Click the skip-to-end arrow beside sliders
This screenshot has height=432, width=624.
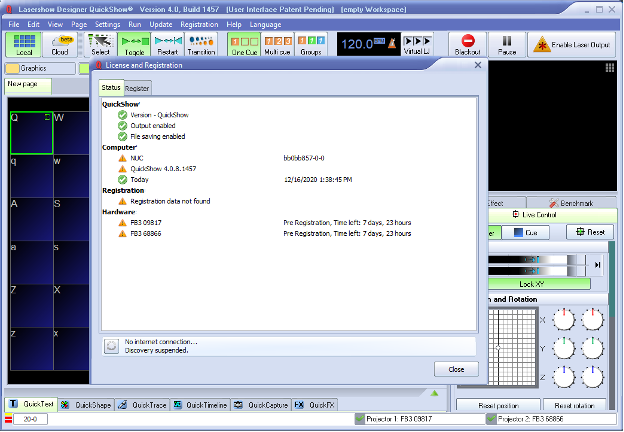597,265
